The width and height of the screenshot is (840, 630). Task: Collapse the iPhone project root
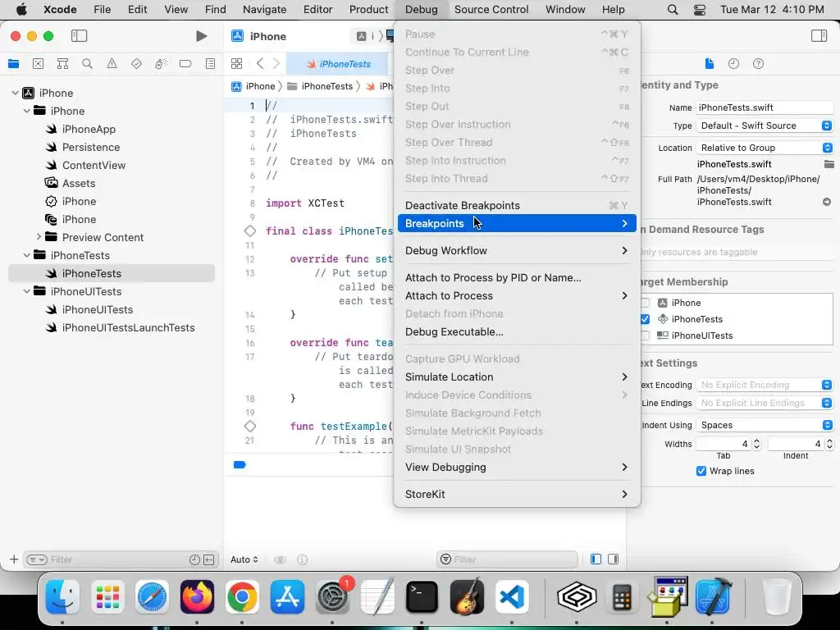pos(15,93)
